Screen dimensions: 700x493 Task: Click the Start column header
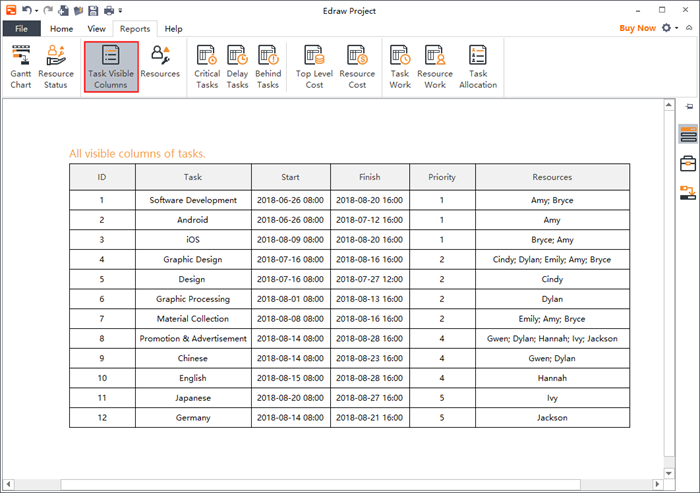[291, 177]
